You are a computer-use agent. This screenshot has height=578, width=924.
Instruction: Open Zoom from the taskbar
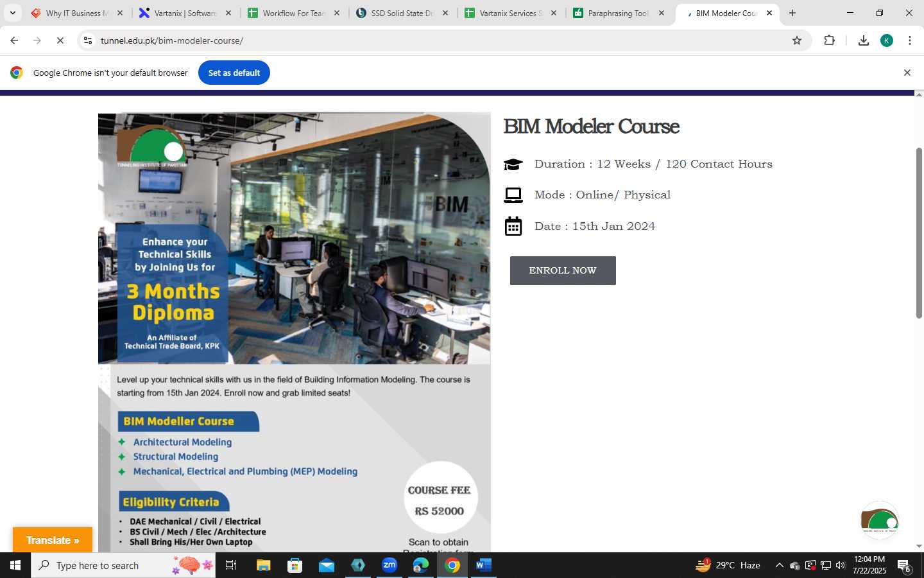(389, 565)
